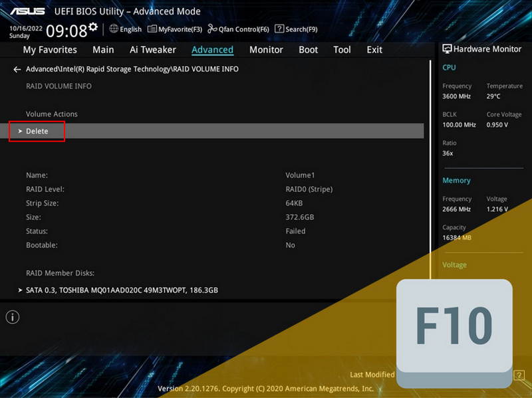Click the Last Modified button
The width and height of the screenshot is (532, 398).
pos(372,375)
